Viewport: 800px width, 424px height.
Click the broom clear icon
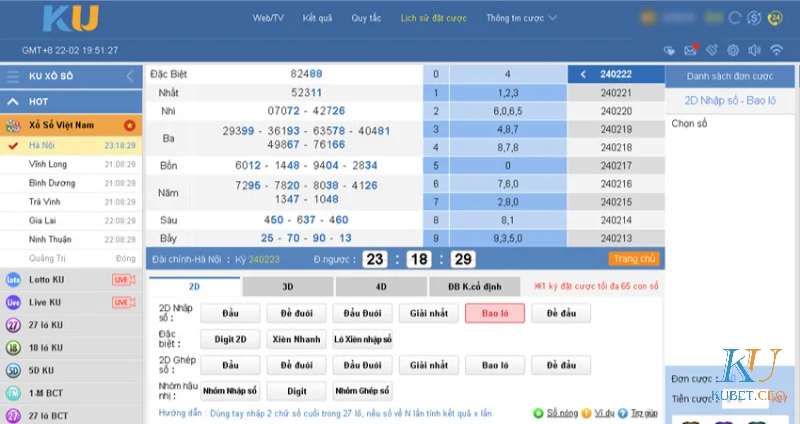711,50
